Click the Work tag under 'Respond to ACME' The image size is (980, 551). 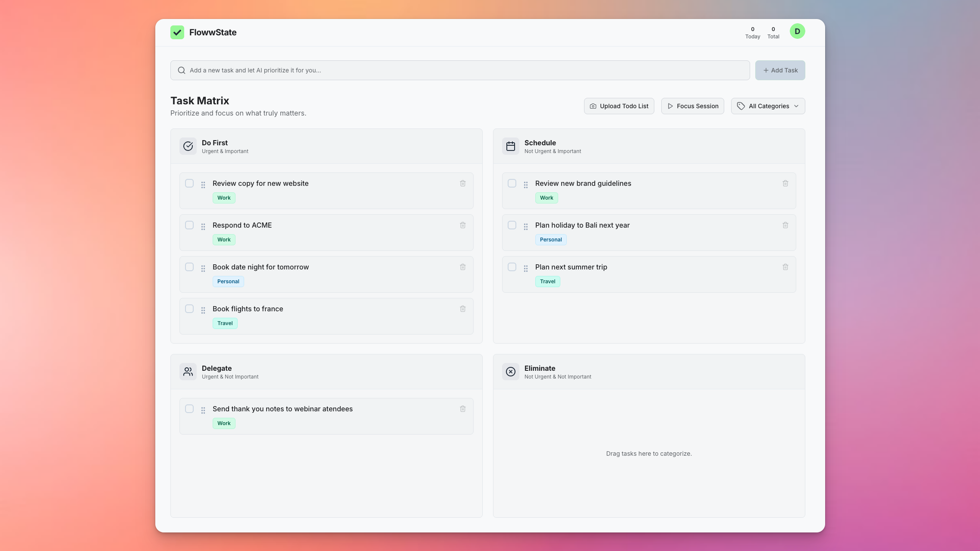pos(224,240)
